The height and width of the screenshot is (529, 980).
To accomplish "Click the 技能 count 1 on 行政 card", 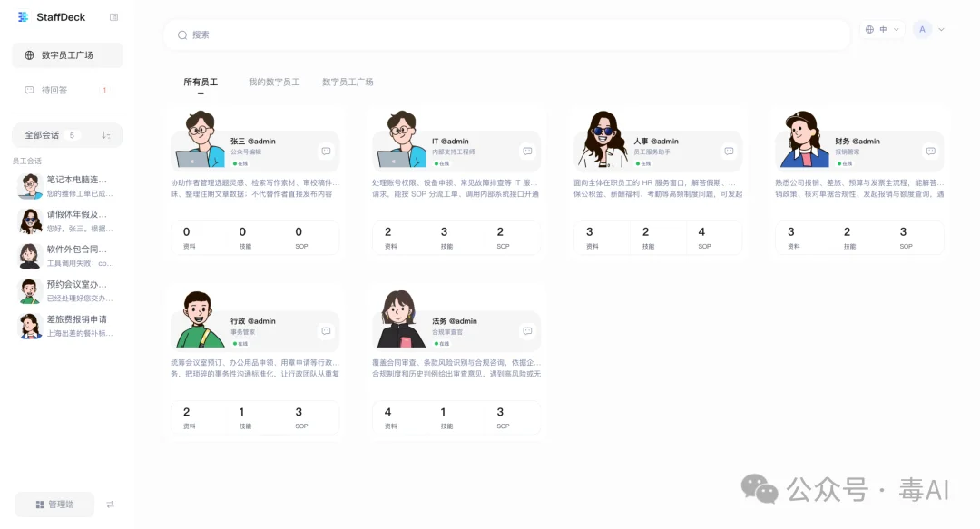I will 242,412.
